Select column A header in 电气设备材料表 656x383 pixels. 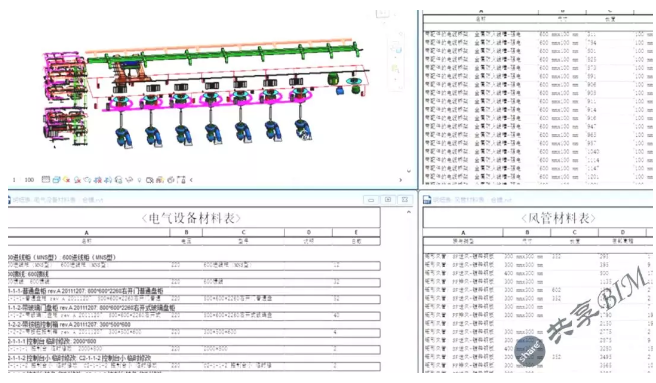pos(87,232)
